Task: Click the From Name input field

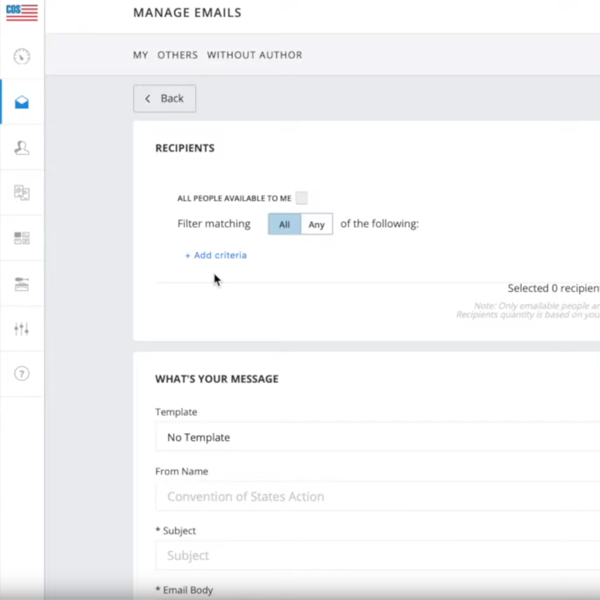Action: tap(377, 496)
